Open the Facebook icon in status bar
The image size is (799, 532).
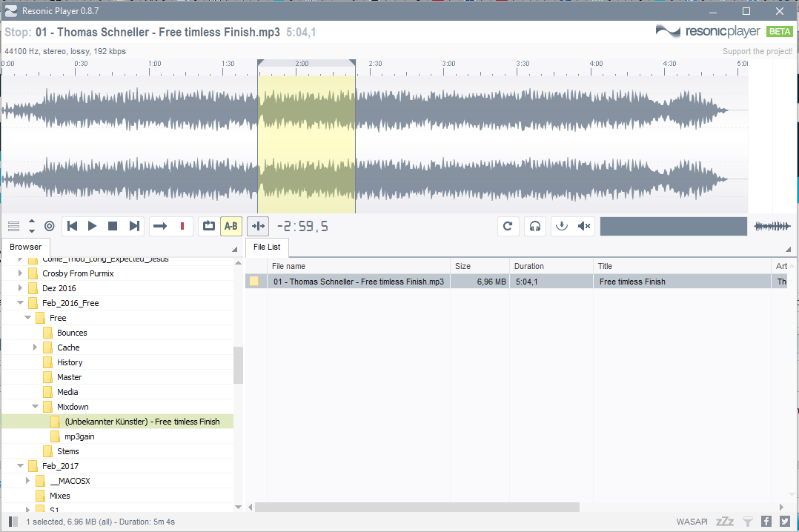(x=766, y=522)
